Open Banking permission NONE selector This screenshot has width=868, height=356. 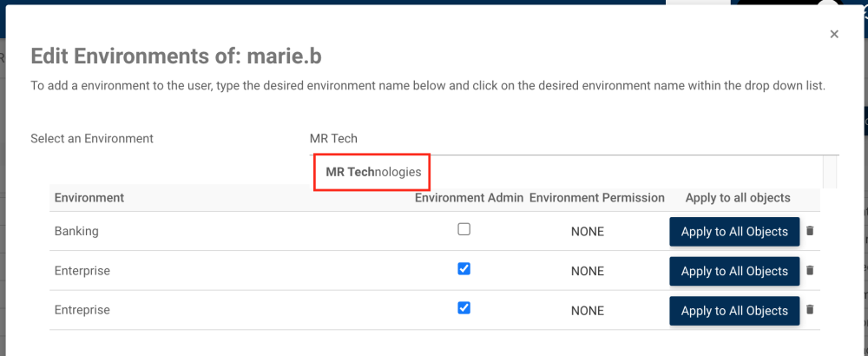(x=588, y=232)
